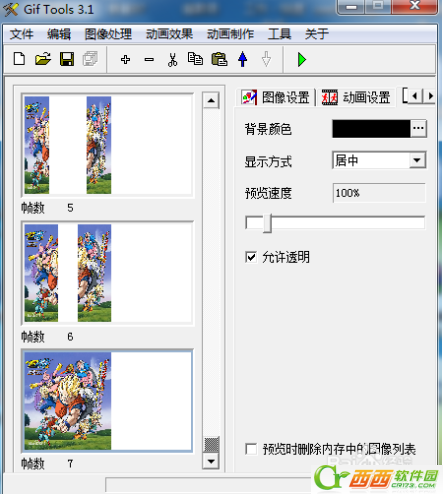Add a frame with plus icon
This screenshot has width=443, height=494.
pos(125,60)
